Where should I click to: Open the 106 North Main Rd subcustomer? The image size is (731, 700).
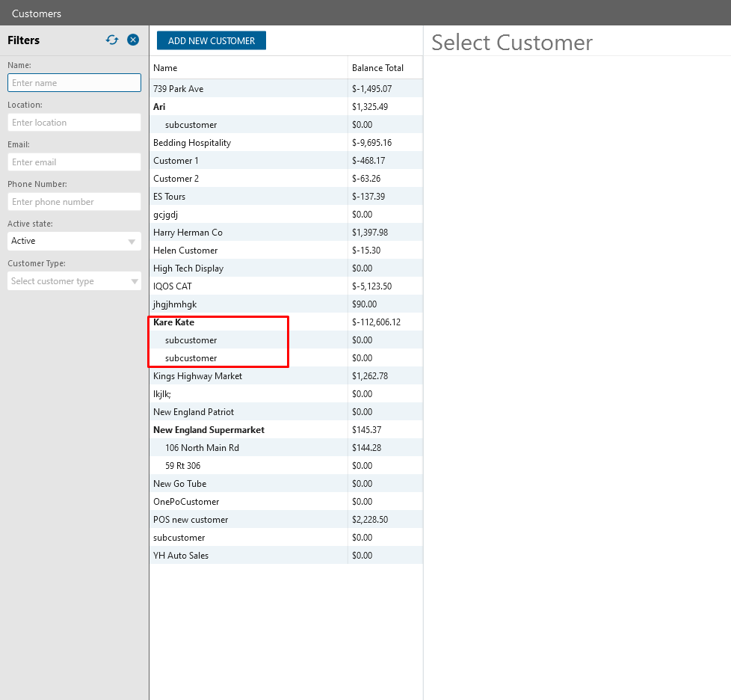pos(202,448)
